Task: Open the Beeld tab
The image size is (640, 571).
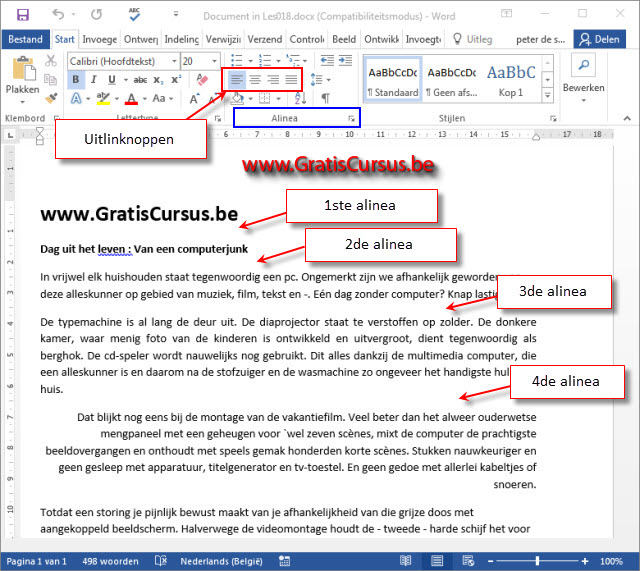Action: point(344,40)
